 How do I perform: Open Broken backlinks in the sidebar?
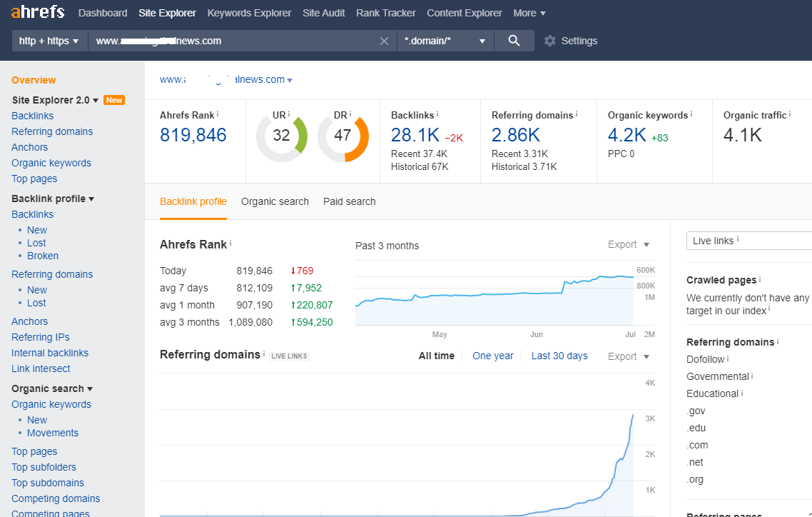[43, 256]
